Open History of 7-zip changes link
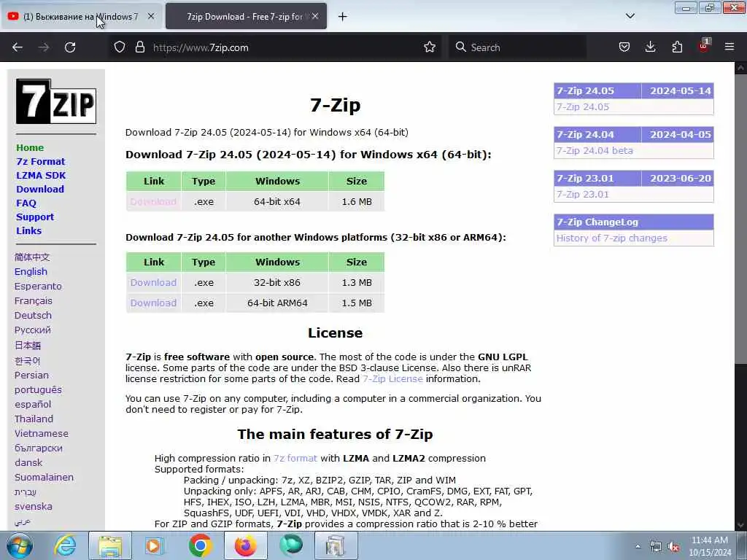 [x=612, y=238]
